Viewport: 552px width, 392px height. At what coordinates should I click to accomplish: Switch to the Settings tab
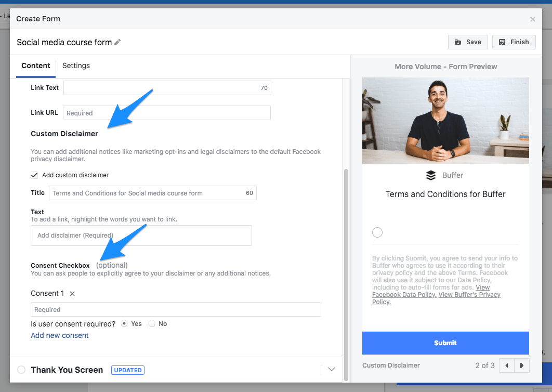(76, 66)
